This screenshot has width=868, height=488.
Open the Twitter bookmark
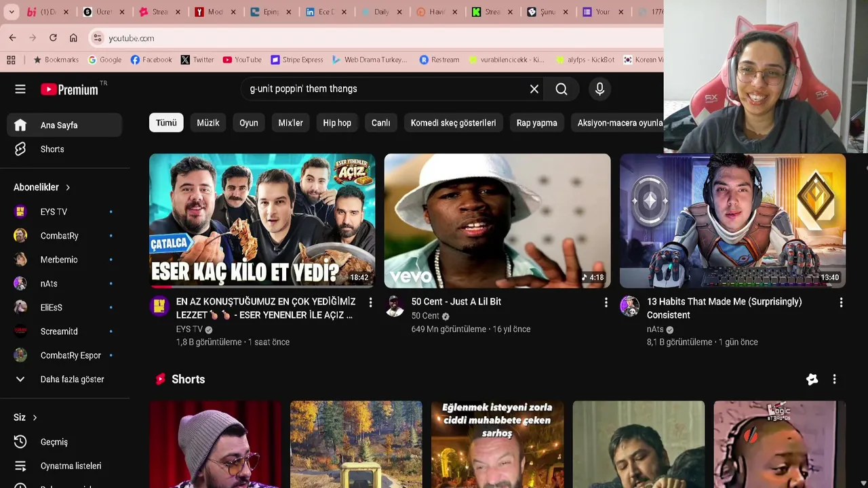197,60
